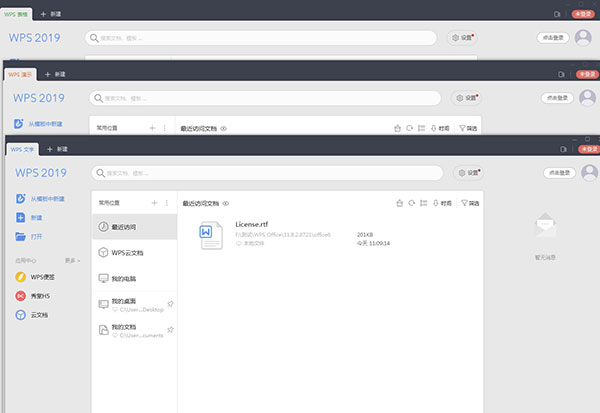The image size is (600, 413).
Task: Click the 未登录 badge in the WPS 表格 title bar
Action: [583, 14]
